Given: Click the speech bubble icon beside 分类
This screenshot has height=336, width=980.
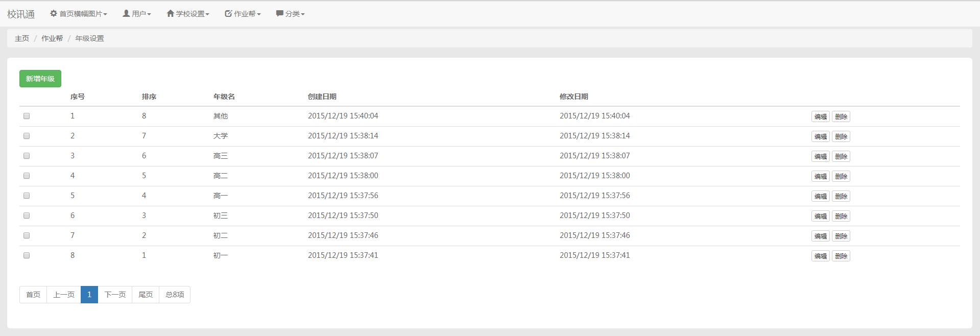Looking at the screenshot, I should [x=280, y=14].
